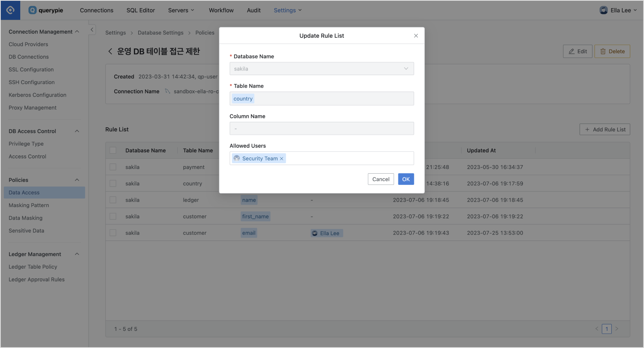This screenshot has width=644, height=348.
Task: Click into the Allowed Users input field
Action: pyautogui.click(x=348, y=158)
